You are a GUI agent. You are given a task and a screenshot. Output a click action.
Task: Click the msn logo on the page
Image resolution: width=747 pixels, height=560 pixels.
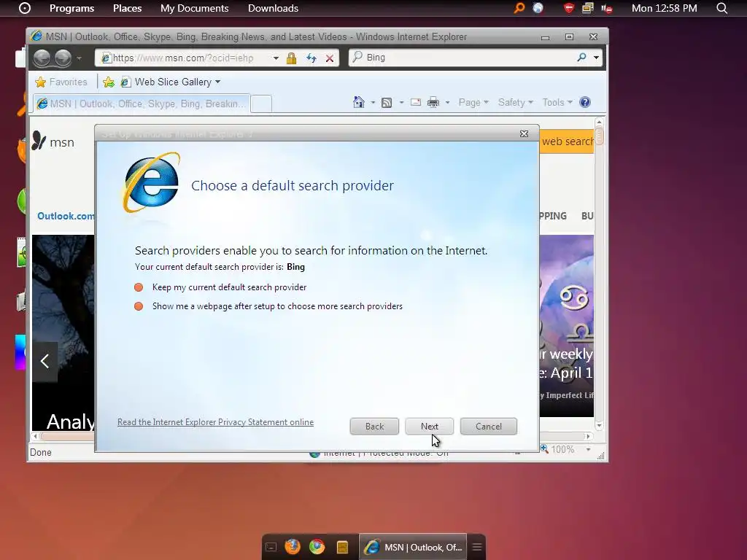click(53, 141)
